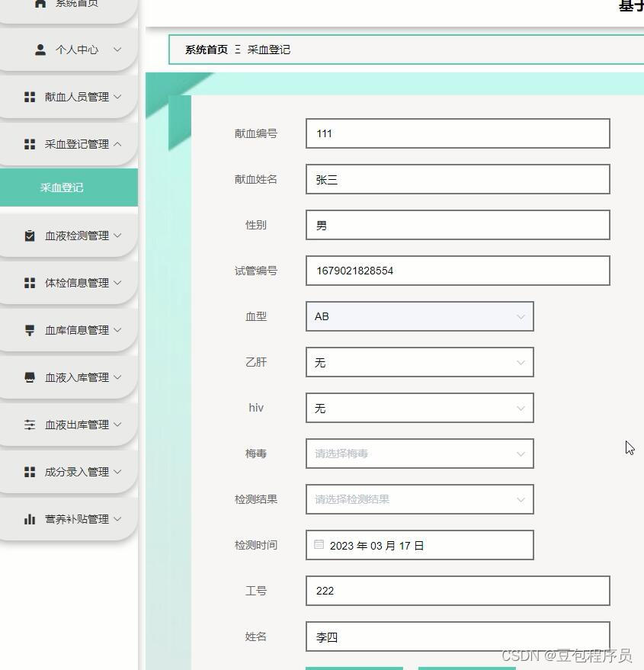
Task: Open the 检测时间 calendar icon
Action: point(319,544)
